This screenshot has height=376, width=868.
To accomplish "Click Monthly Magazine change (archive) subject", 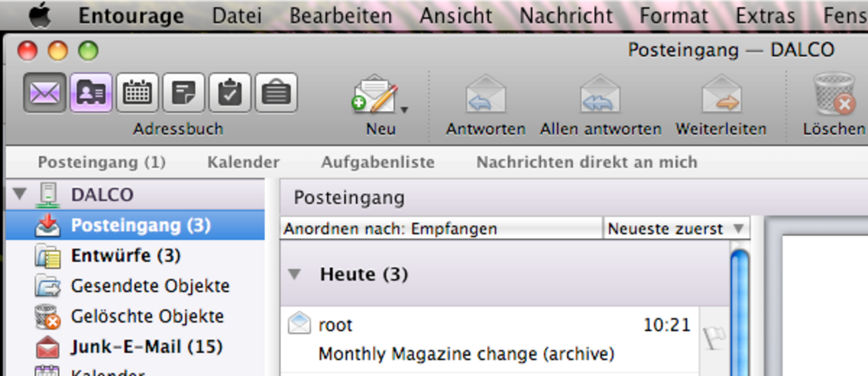I will tap(466, 354).
